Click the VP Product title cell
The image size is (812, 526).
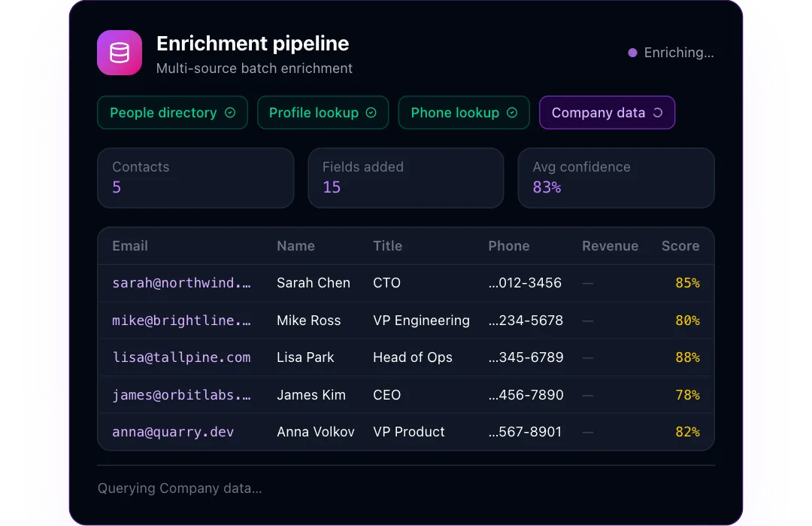pos(408,432)
